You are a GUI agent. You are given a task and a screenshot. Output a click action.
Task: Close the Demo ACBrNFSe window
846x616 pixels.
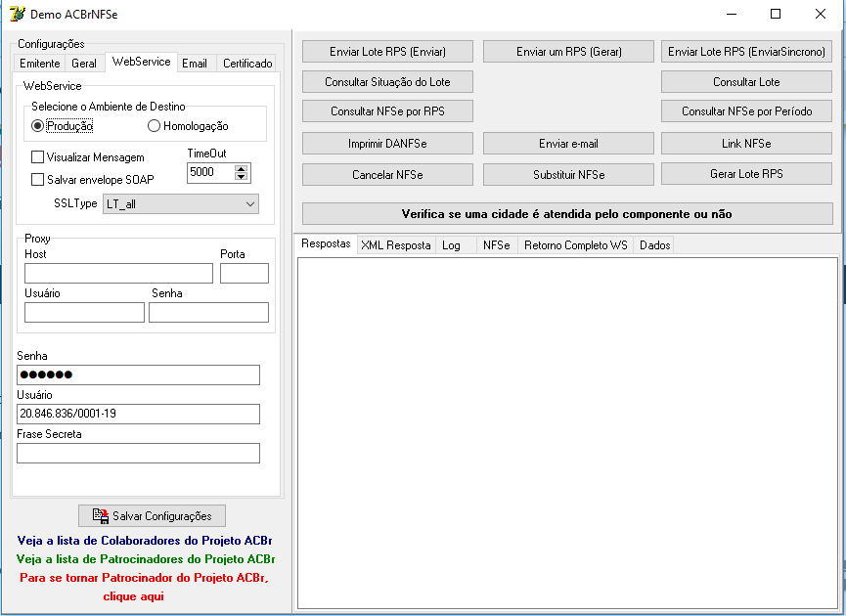click(x=821, y=14)
